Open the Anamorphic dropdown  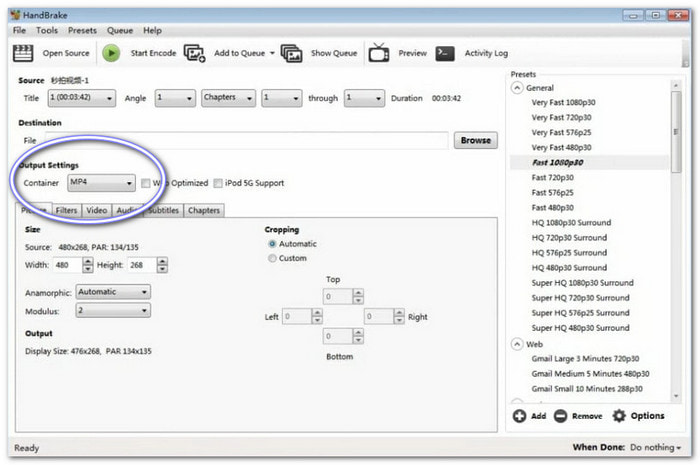tap(113, 292)
